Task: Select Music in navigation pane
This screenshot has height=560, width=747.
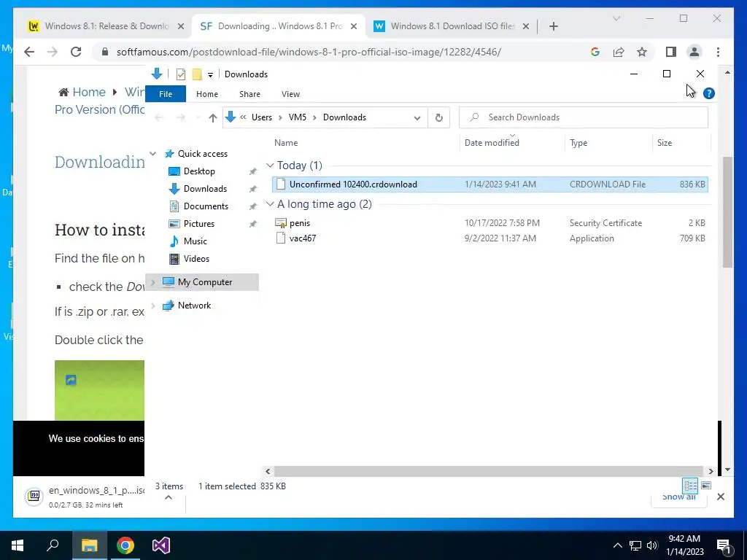Action: pyautogui.click(x=195, y=241)
